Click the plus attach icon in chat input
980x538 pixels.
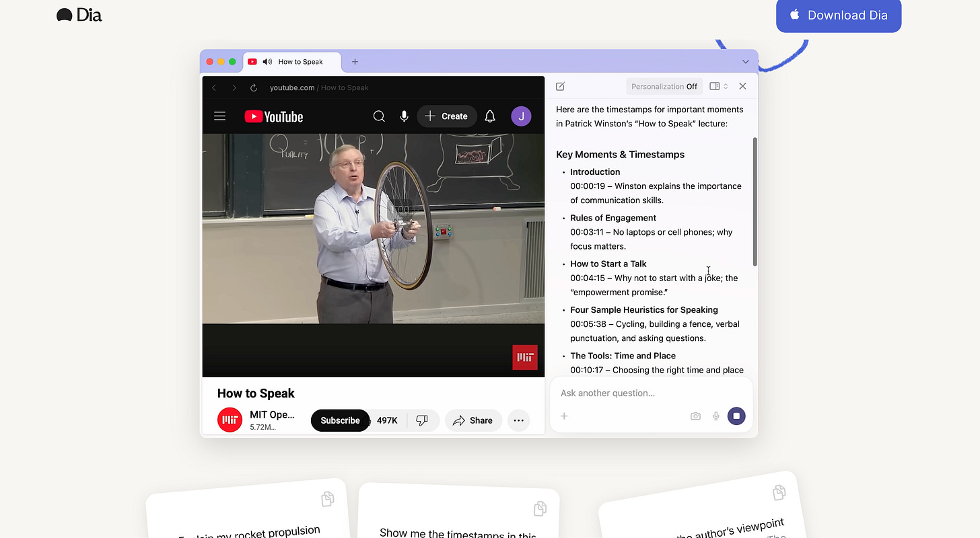pos(564,416)
